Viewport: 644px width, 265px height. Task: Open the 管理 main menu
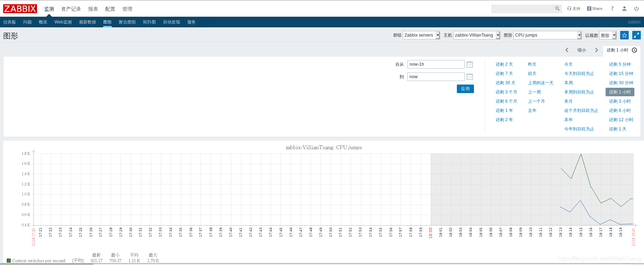(x=127, y=9)
